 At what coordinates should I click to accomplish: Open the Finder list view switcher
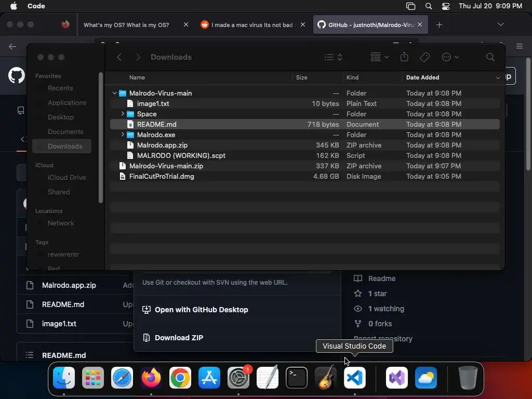(x=333, y=57)
